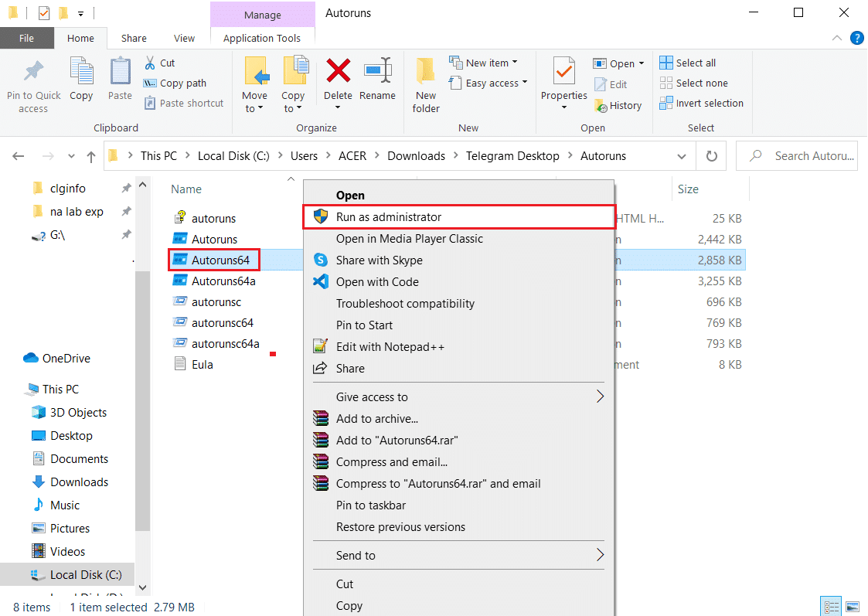Image resolution: width=868 pixels, height=616 pixels.
Task: Expand the Send to submenu
Action: pyautogui.click(x=458, y=555)
